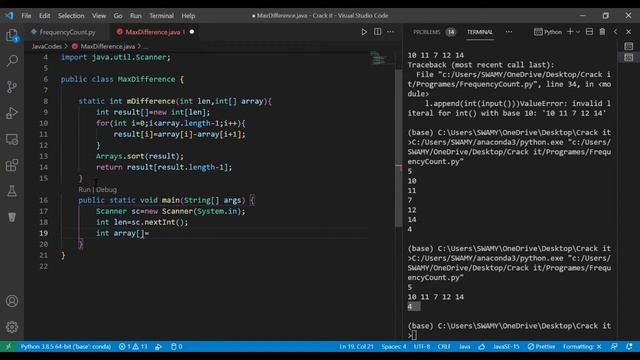The image size is (640, 360).
Task: Change indentation Spaces: 4
Action: pos(394,347)
